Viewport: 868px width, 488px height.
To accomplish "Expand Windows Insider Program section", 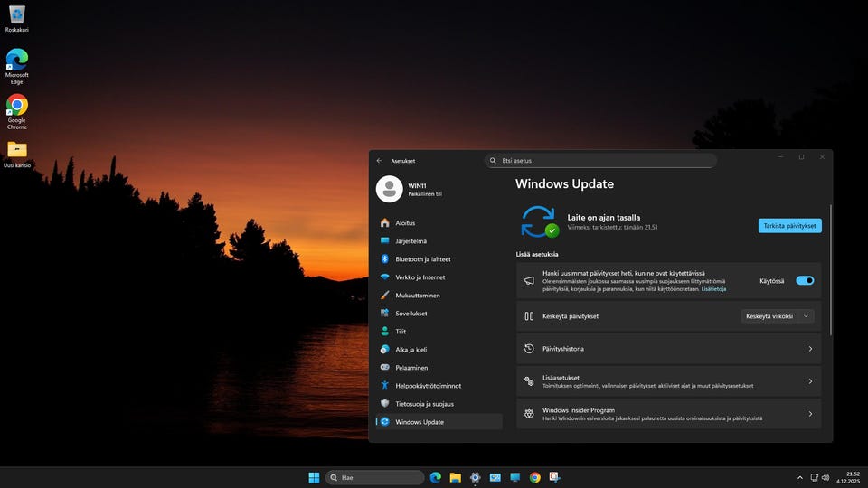I will point(668,414).
